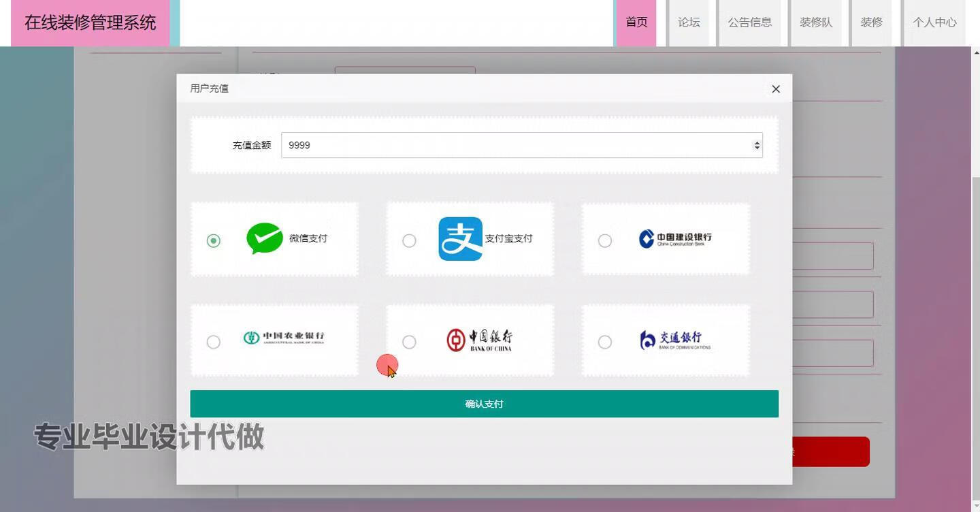Screen dimensions: 980x512
Task: Click the blue Alipay logo
Action: coord(460,239)
